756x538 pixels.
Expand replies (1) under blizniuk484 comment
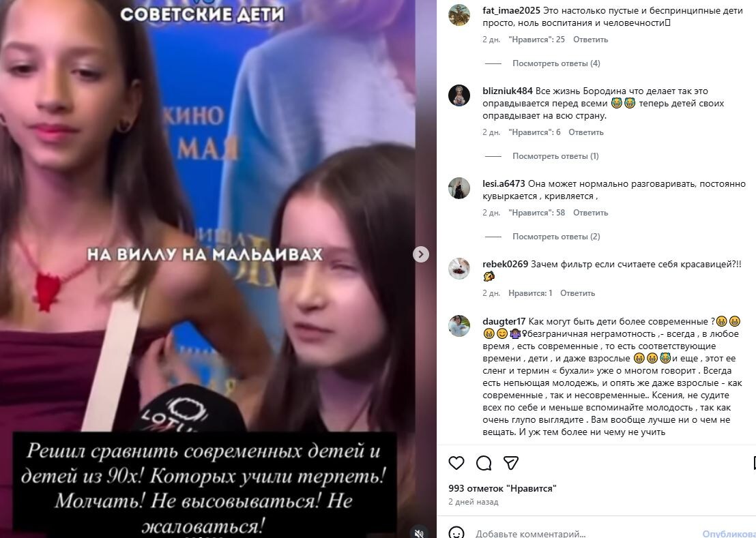point(555,156)
